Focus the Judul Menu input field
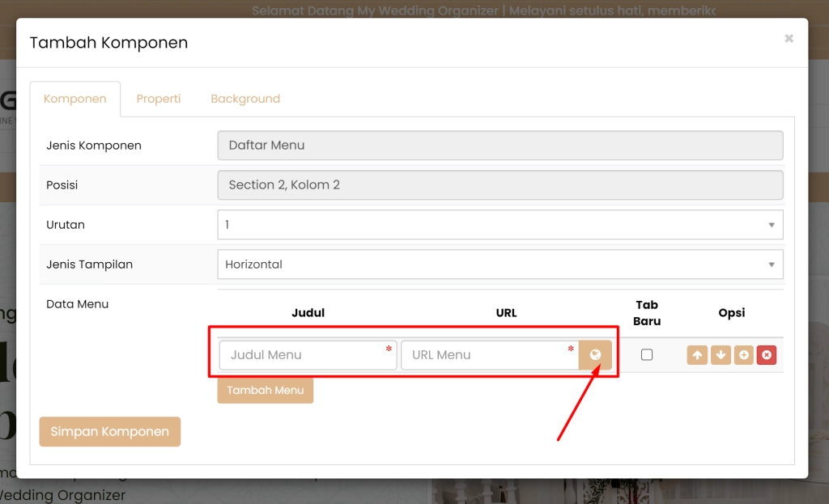The height and width of the screenshot is (504, 829). point(308,355)
